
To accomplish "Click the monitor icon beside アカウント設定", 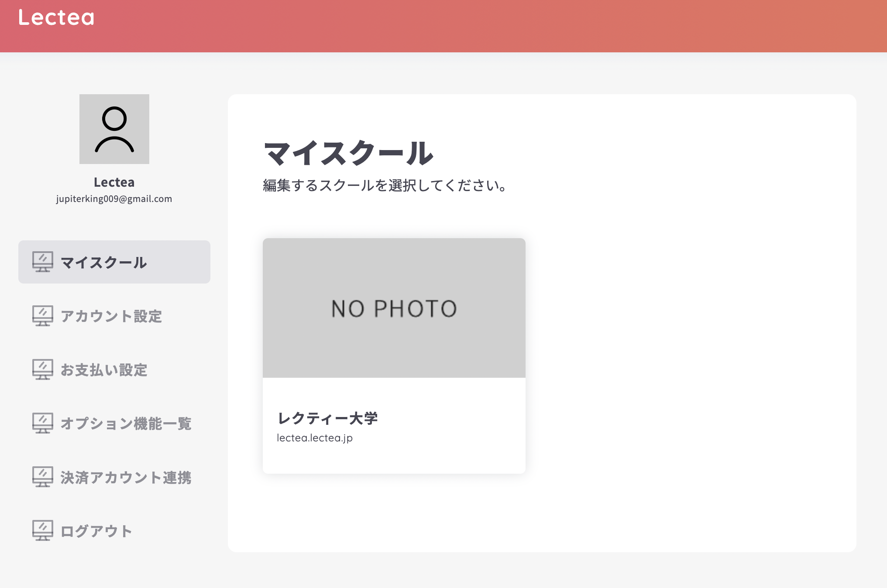I will [42, 316].
